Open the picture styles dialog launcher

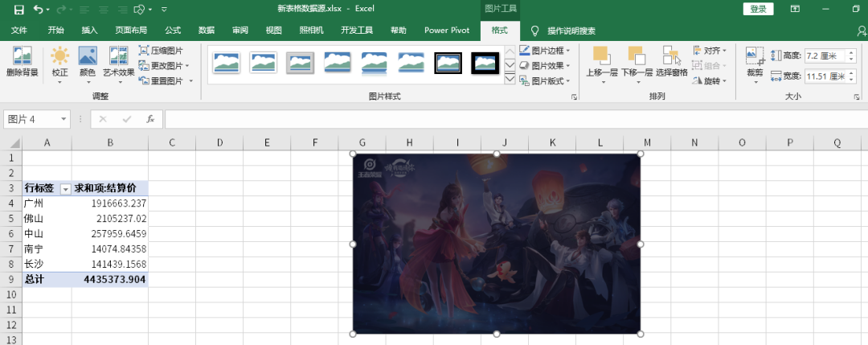pos(574,97)
